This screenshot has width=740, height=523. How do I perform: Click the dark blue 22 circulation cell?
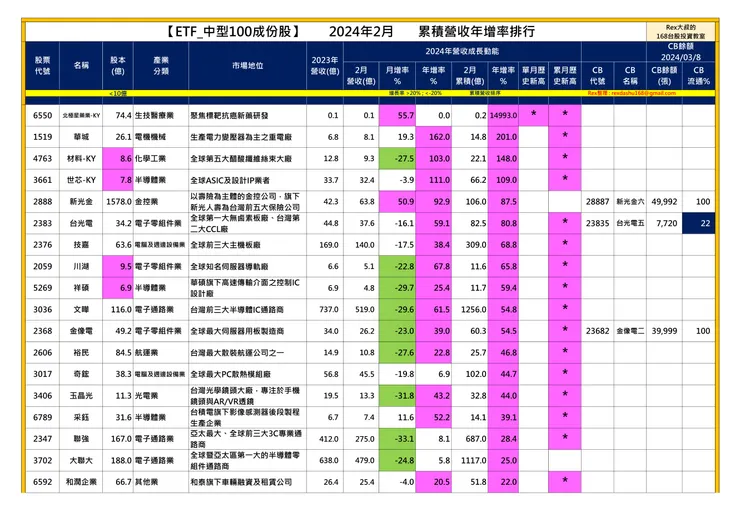pyautogui.click(x=698, y=223)
